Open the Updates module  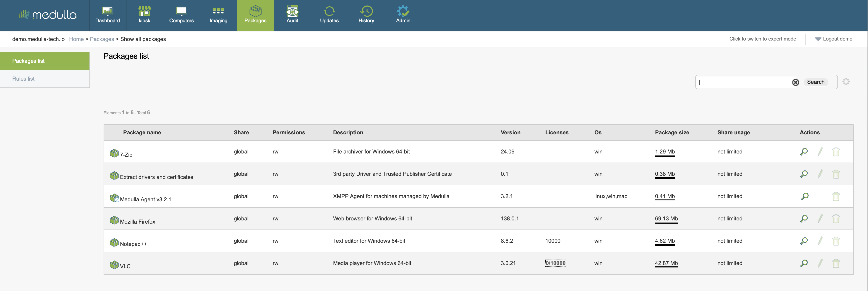pyautogui.click(x=329, y=15)
